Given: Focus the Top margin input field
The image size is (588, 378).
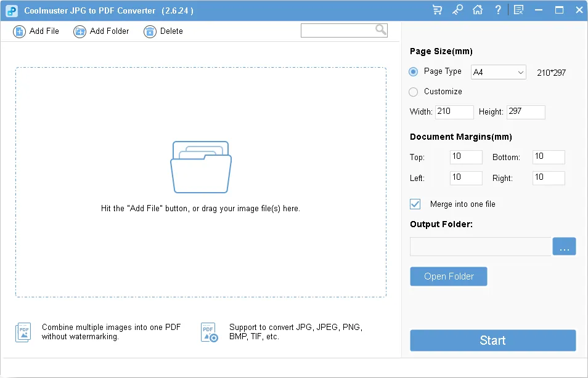Looking at the screenshot, I should (x=466, y=157).
